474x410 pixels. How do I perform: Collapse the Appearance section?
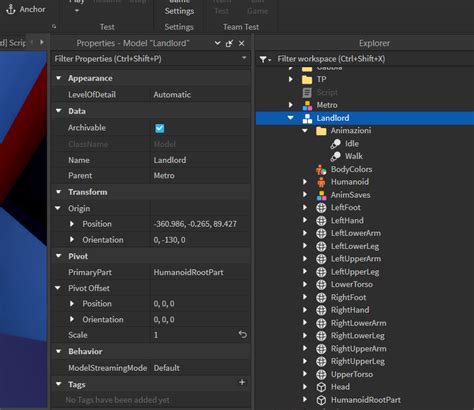click(59, 78)
